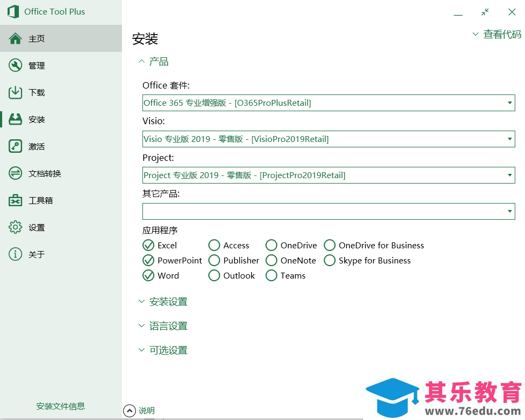This screenshot has height=420, width=525.
Task: Open the Project edition dropdown
Action: tap(329, 175)
